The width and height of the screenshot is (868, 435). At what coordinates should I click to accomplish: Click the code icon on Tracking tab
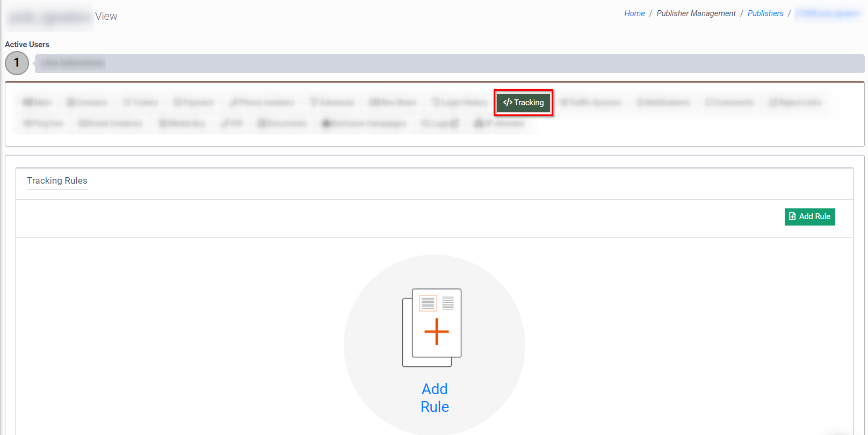tap(507, 103)
